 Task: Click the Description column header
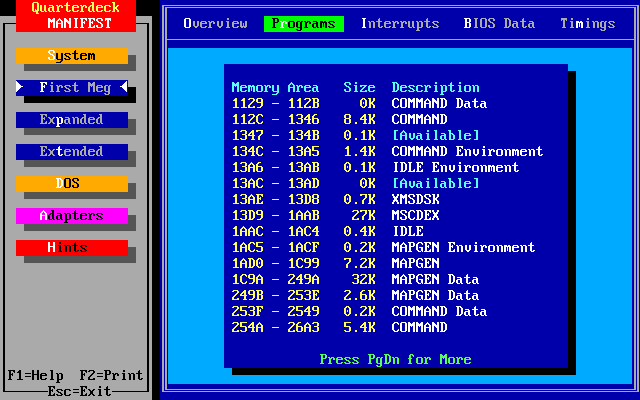click(x=436, y=88)
